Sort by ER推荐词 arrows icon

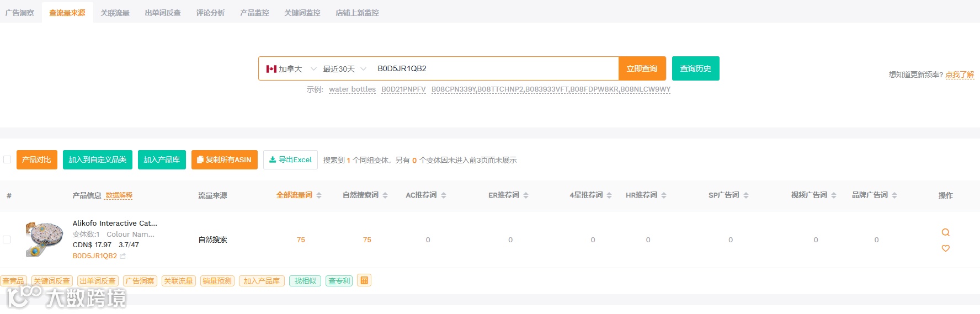point(526,195)
